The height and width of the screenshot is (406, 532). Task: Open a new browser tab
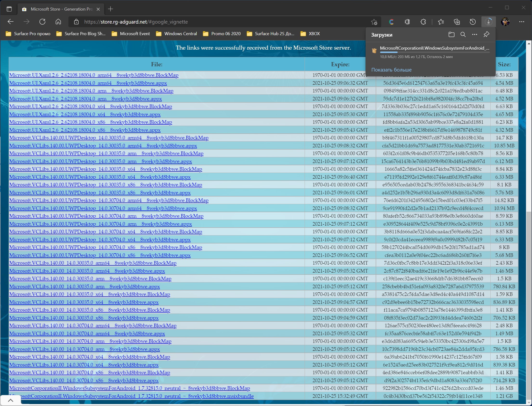pyautogui.click(x=111, y=9)
